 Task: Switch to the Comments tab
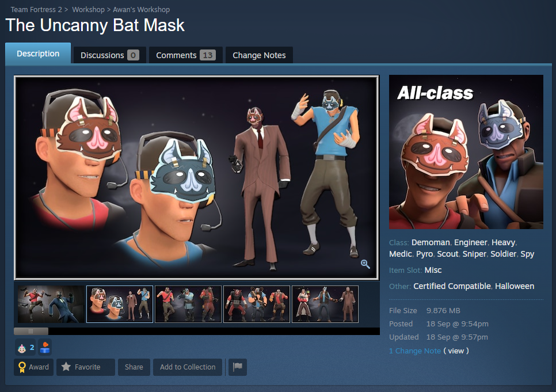pos(185,55)
